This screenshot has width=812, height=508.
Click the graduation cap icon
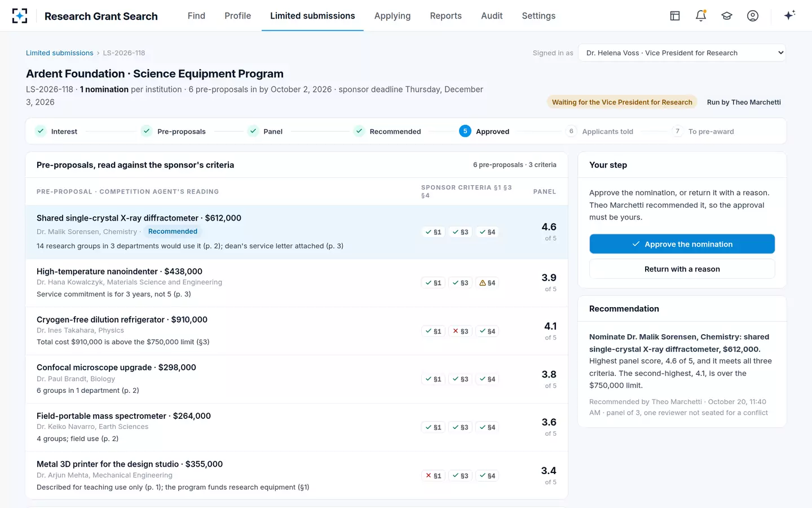pyautogui.click(x=727, y=16)
